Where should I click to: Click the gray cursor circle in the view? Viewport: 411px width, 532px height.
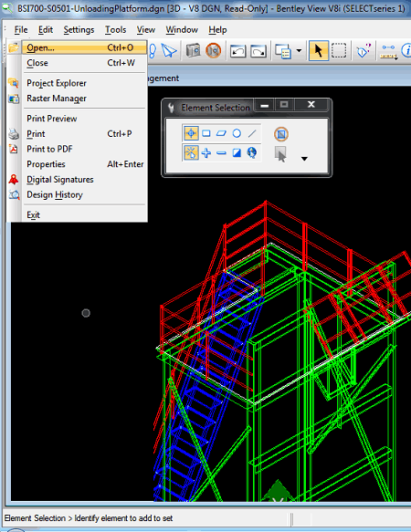(86, 313)
